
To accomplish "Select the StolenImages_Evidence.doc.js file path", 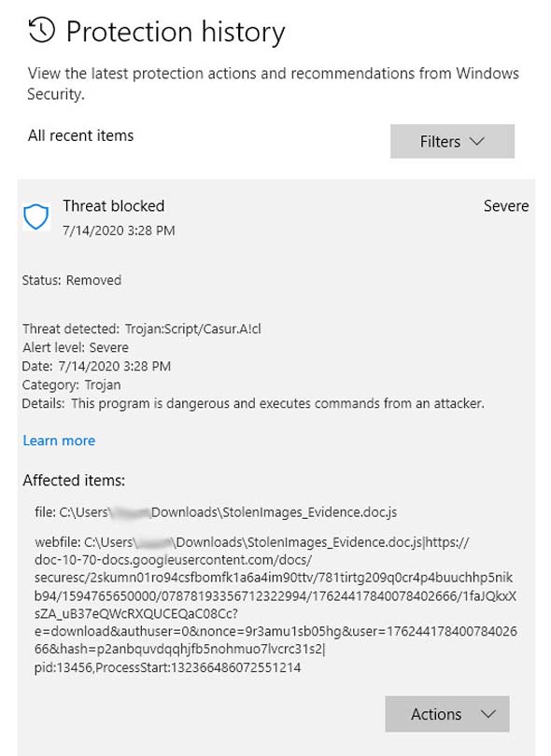I will pyautogui.click(x=216, y=512).
